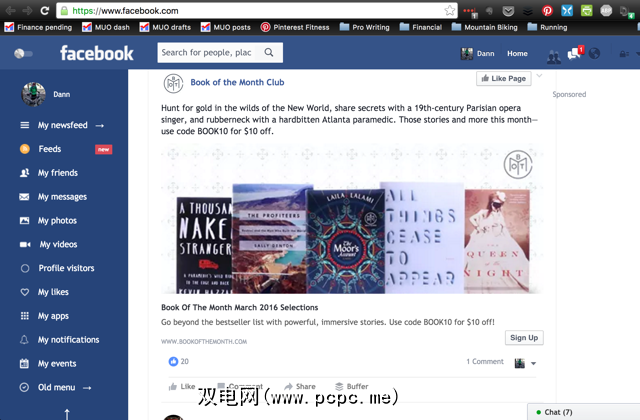View the 20 likes reactions
Image resolution: width=640 pixels, height=420 pixels.
(x=179, y=362)
